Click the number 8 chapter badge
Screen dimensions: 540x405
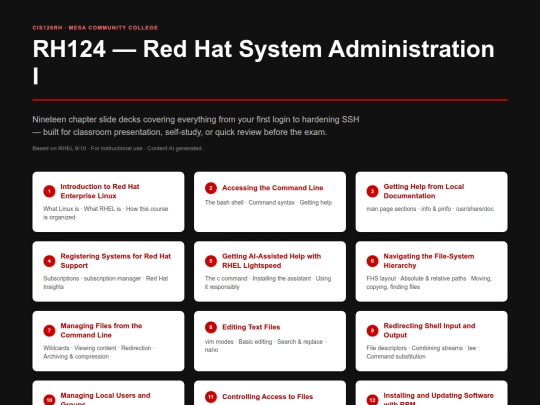211,327
